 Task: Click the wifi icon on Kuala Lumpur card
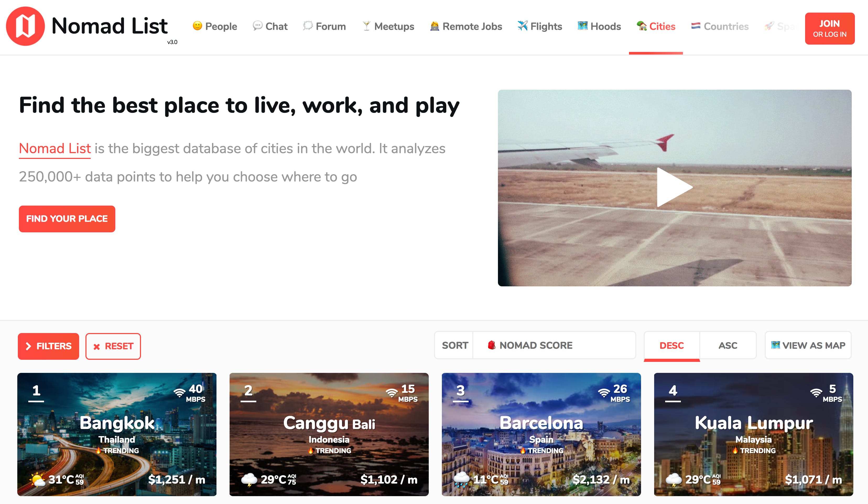coord(816,393)
